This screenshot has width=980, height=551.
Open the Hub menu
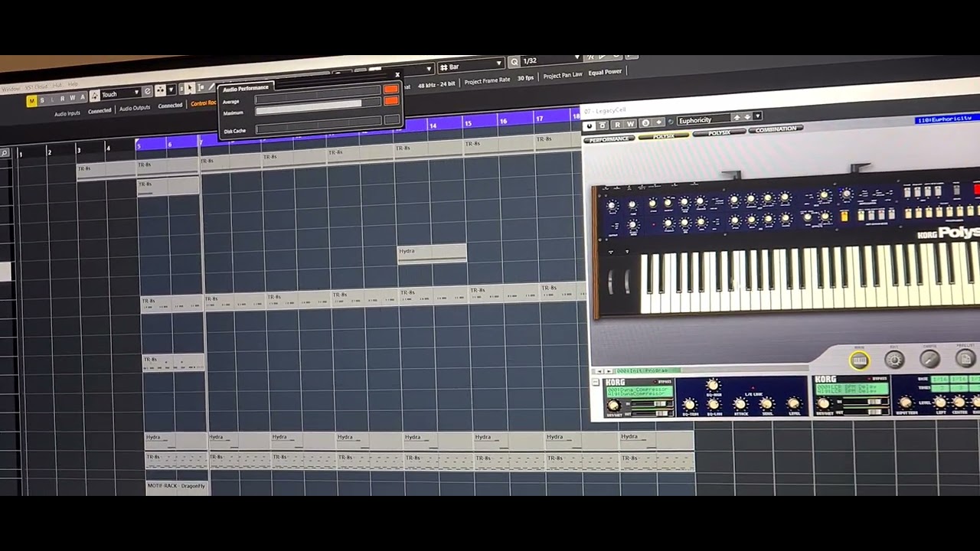[x=57, y=86]
